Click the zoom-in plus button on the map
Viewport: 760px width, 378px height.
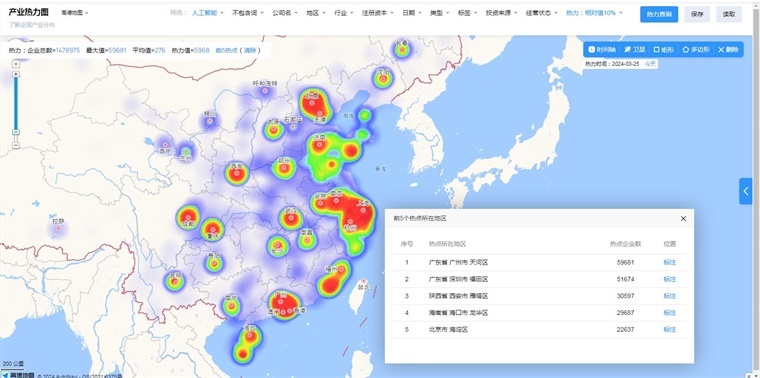pos(16,74)
